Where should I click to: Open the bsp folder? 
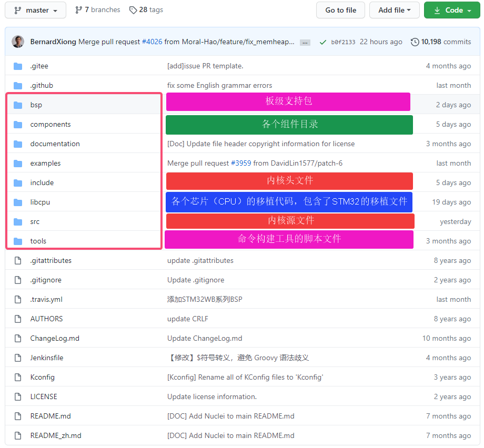[36, 105]
